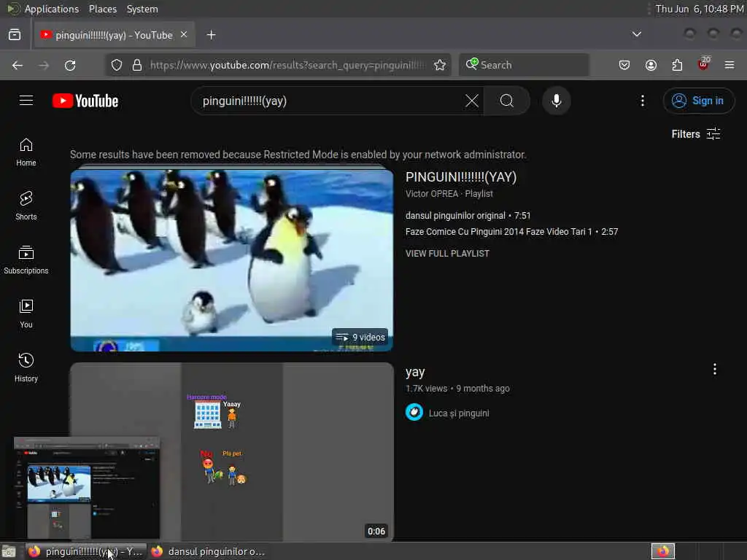Select the pinguini!!!!!!(yay) - YouTube tab
The width and height of the screenshot is (747, 560).
pyautogui.click(x=114, y=35)
